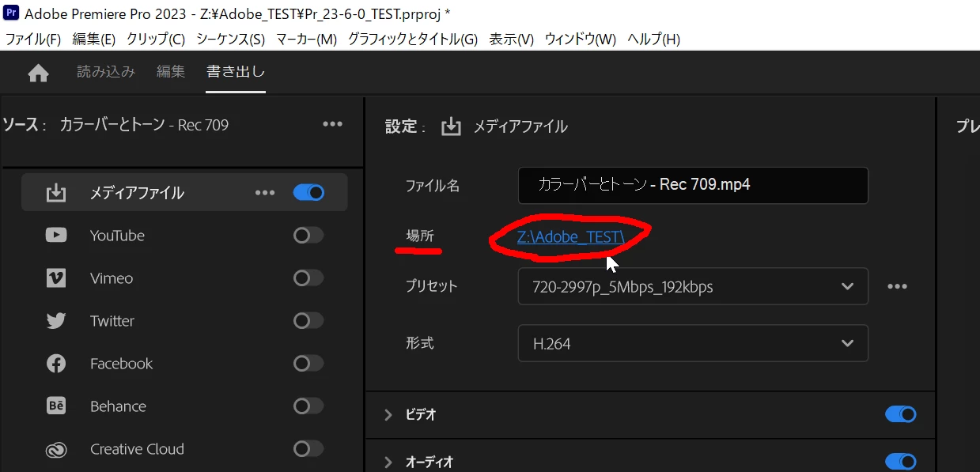Image resolution: width=980 pixels, height=472 pixels.
Task: Open the グラフィックとタイトル(G) menu
Action: tap(413, 39)
